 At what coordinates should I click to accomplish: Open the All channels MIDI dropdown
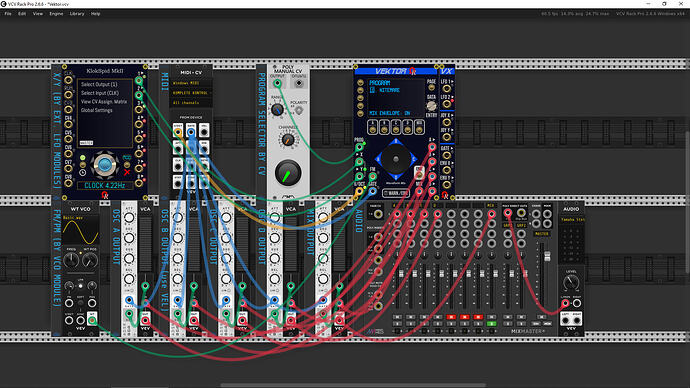[191, 103]
